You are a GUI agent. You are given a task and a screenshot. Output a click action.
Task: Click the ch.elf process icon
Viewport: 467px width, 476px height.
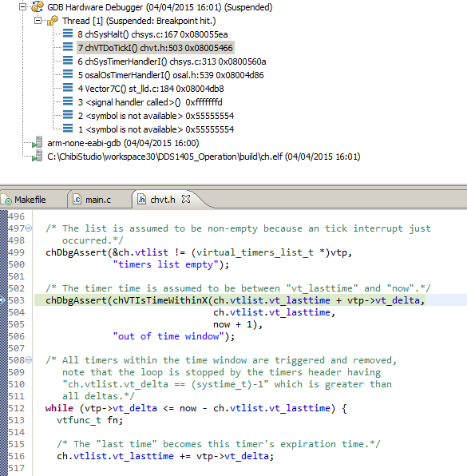pyautogui.click(x=38, y=156)
